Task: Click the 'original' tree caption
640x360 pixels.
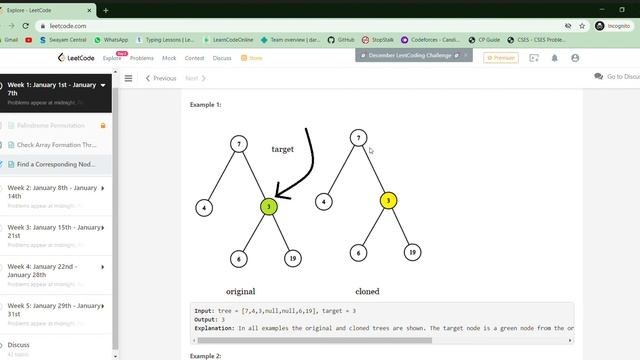Action: 240,291
